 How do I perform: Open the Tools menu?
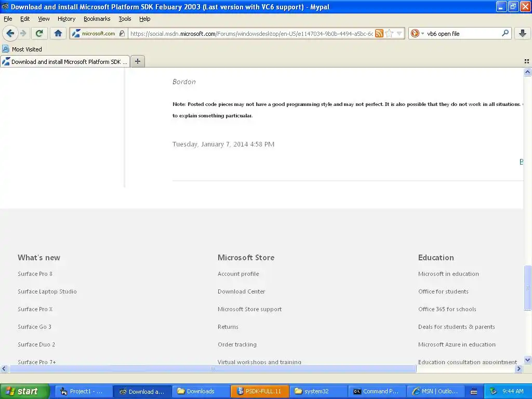125,19
